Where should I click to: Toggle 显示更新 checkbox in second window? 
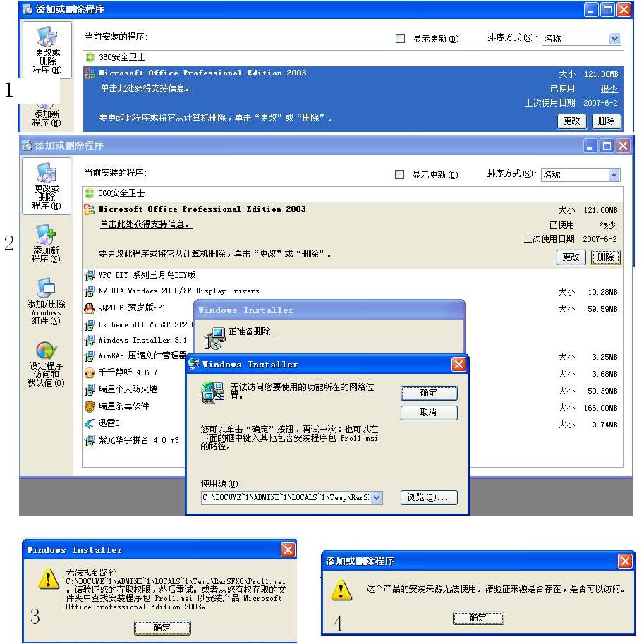click(x=399, y=174)
